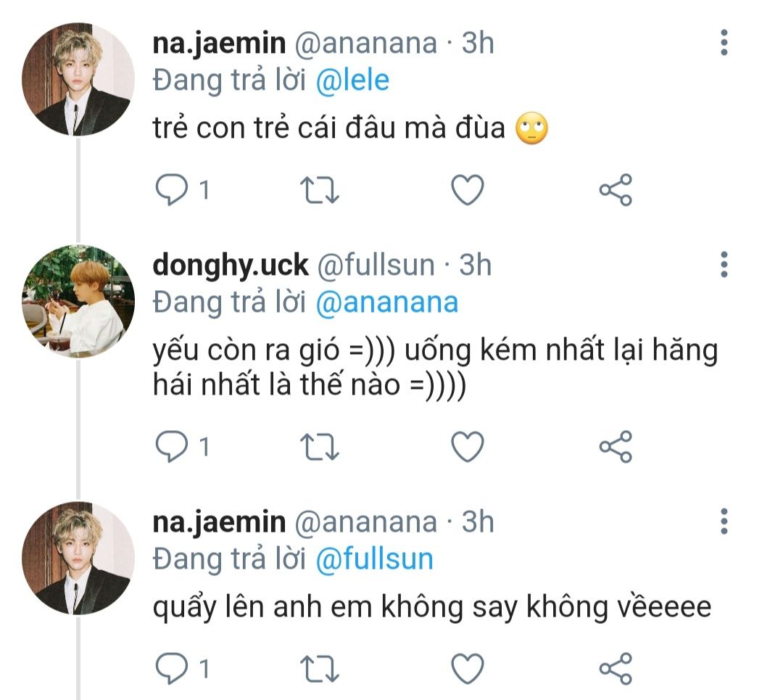Retweet donghy.uck's tweet

point(320,447)
